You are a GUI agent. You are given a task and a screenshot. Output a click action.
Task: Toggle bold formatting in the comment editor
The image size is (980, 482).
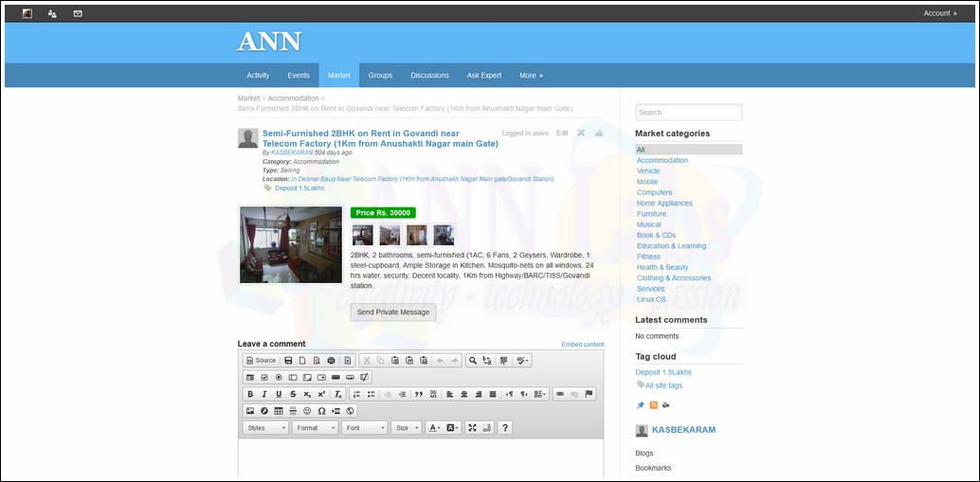coord(250,394)
